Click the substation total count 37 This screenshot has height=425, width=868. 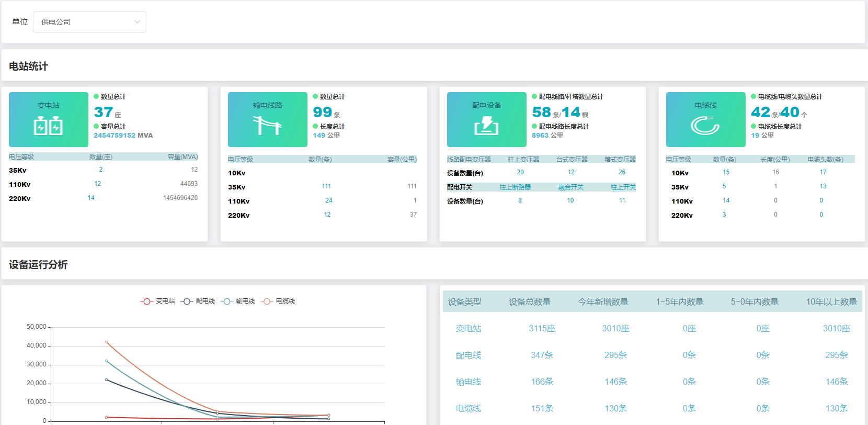pyautogui.click(x=104, y=112)
